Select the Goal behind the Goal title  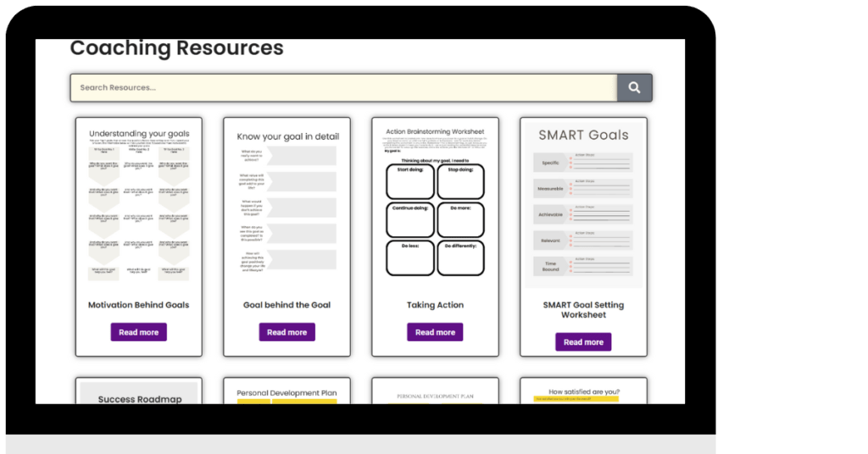(x=287, y=305)
